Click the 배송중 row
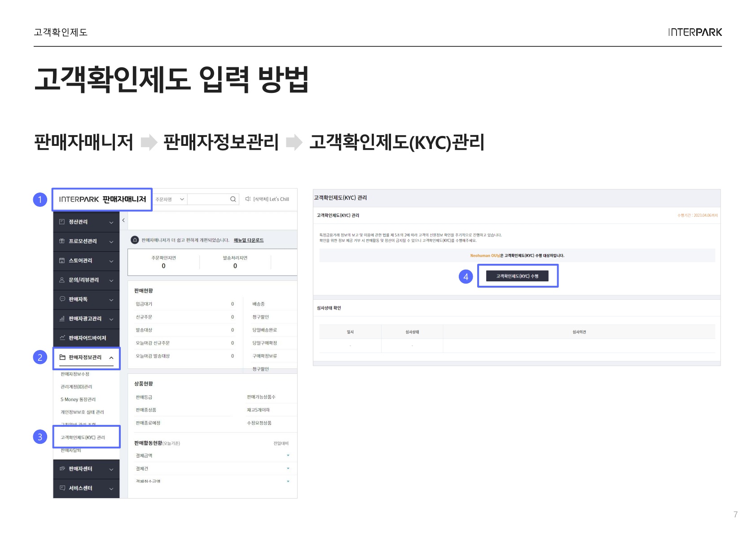This screenshot has width=756, height=534. coord(274,304)
